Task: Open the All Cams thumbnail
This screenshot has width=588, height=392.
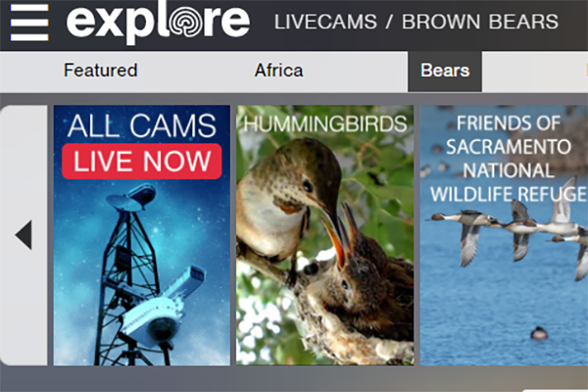Action: (x=142, y=235)
